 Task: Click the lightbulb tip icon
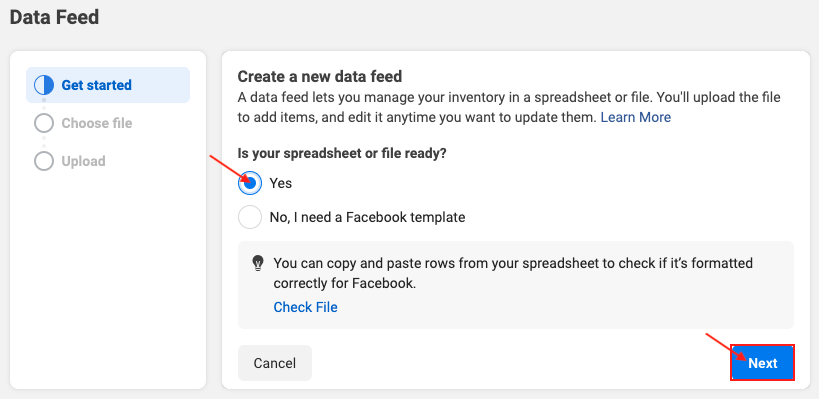(258, 263)
